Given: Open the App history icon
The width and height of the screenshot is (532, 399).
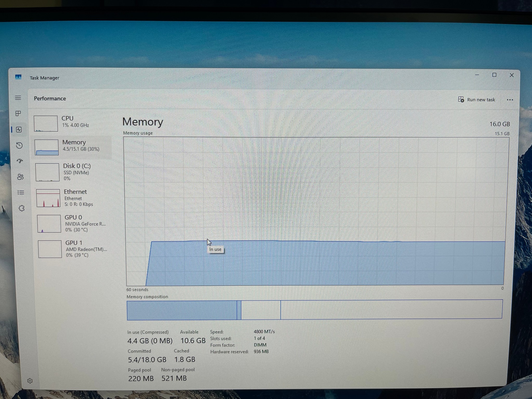Looking at the screenshot, I should point(19,145).
